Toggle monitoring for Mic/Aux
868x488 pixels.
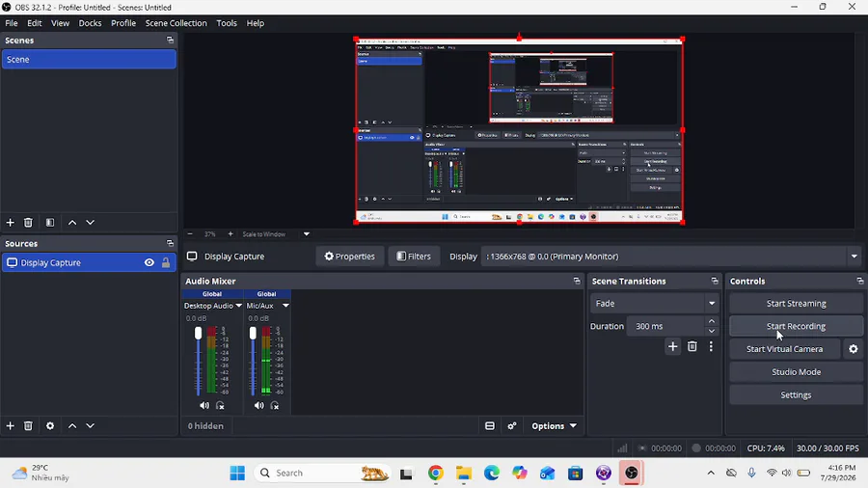[275, 406]
